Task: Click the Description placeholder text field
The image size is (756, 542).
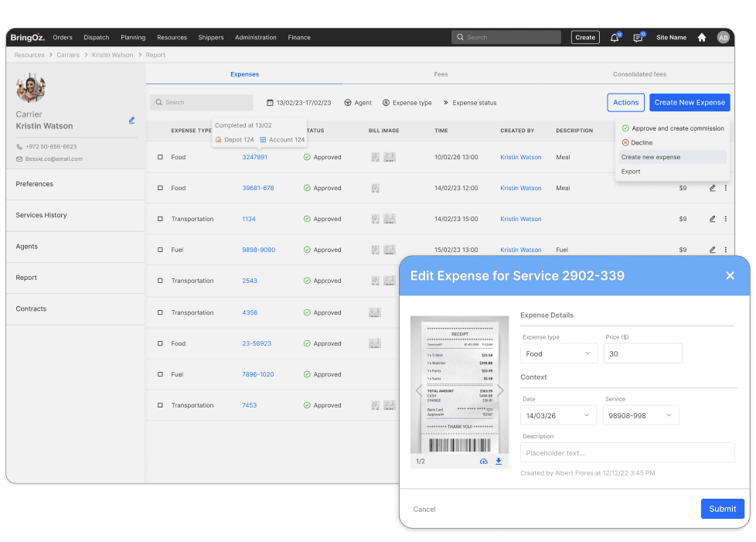Action: 627,453
